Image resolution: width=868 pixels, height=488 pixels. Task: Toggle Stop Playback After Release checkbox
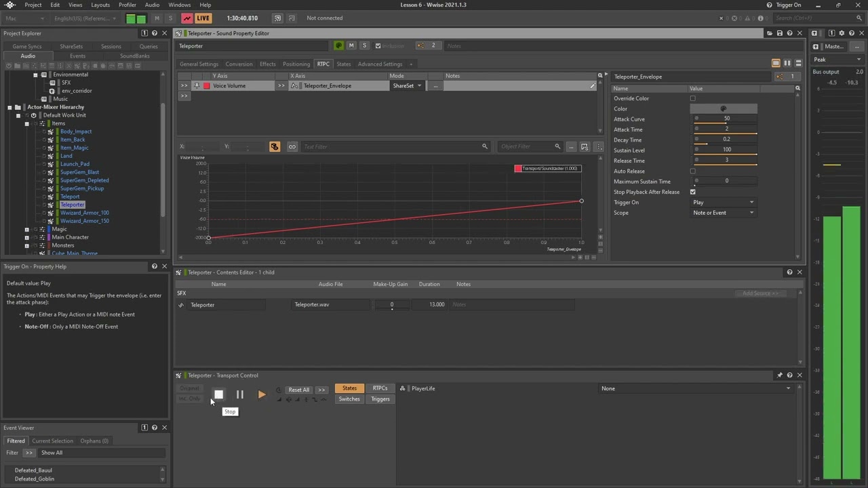click(x=692, y=192)
